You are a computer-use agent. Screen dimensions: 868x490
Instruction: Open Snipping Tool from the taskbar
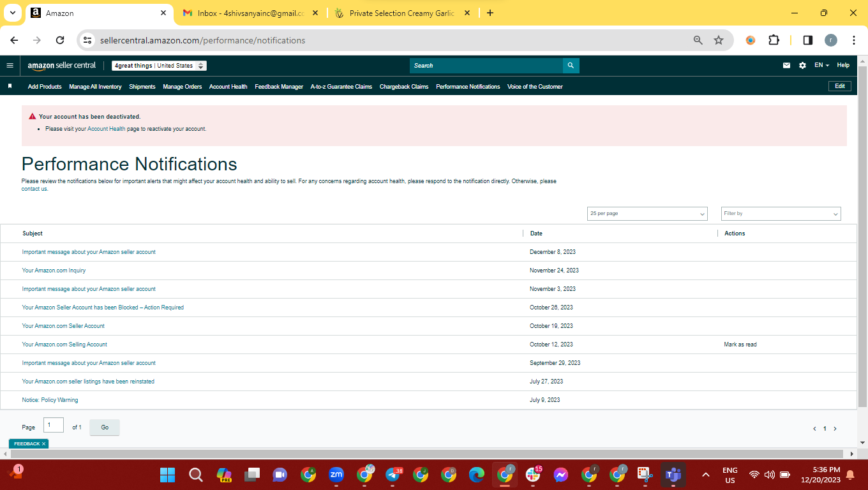[645, 475]
